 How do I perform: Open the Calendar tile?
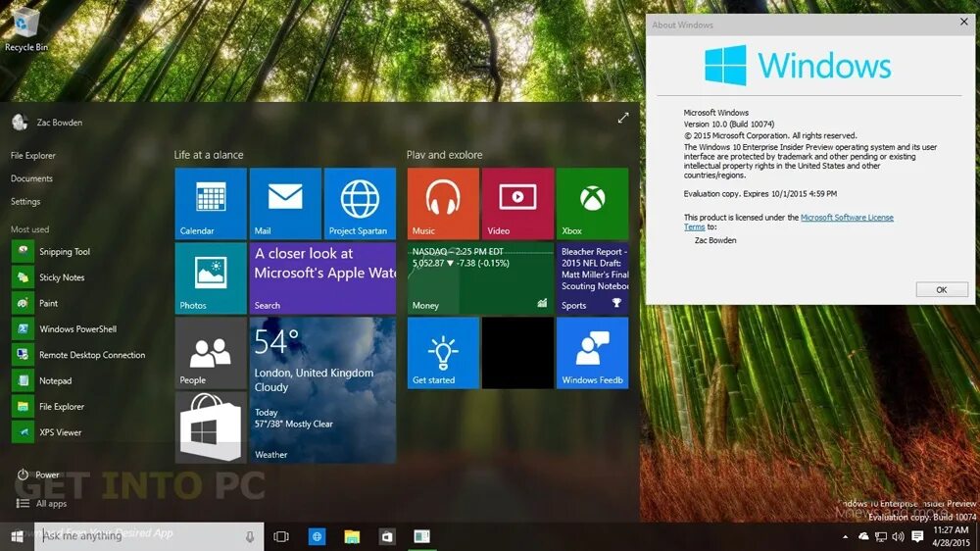point(211,203)
